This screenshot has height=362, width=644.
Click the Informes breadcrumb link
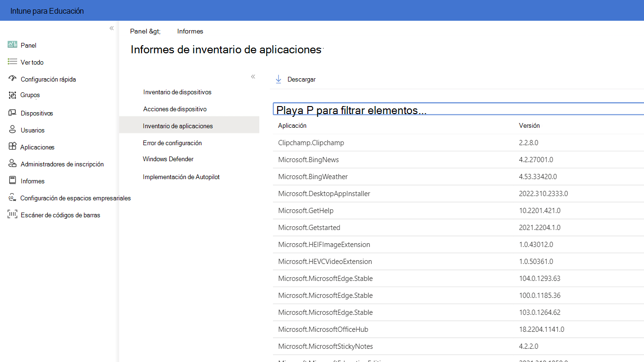pos(190,31)
